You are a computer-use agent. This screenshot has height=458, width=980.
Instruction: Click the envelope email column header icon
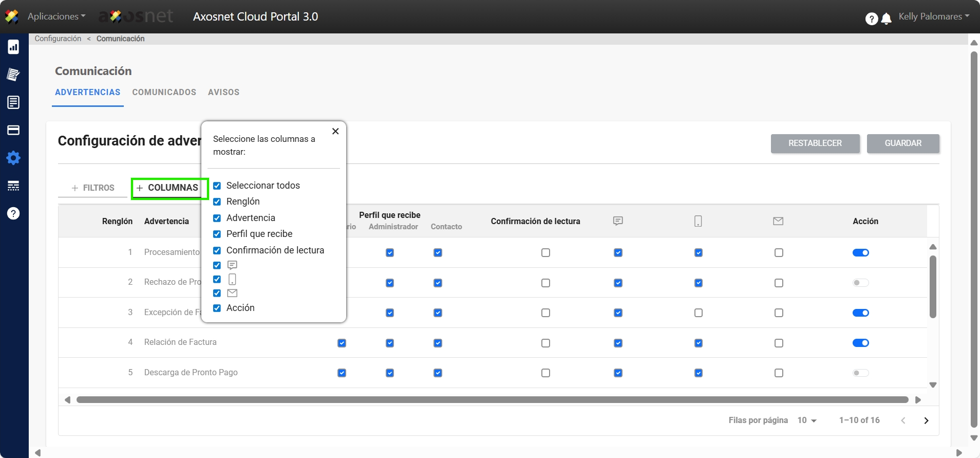click(x=778, y=221)
